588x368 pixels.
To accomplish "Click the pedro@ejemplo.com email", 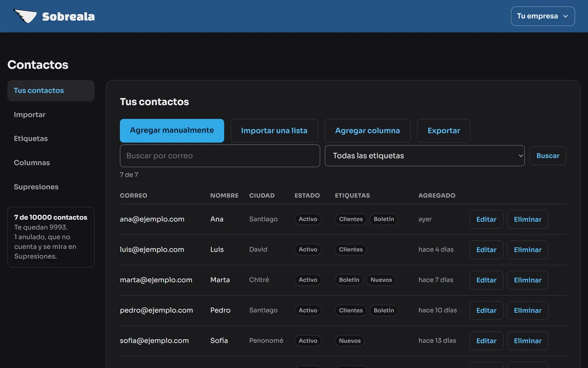I will (x=157, y=310).
